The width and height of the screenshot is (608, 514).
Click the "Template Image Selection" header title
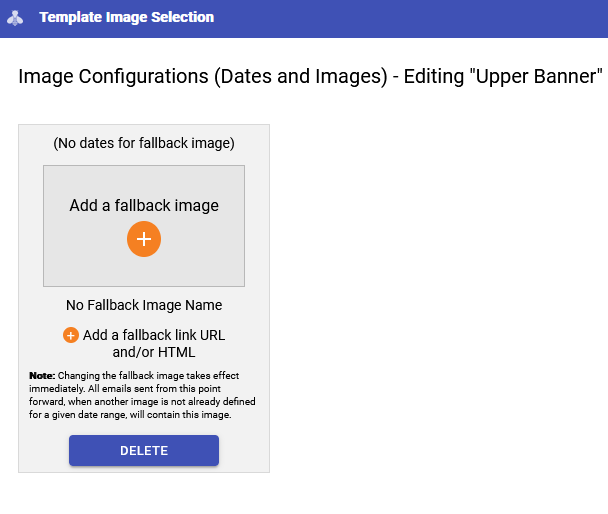click(x=126, y=17)
